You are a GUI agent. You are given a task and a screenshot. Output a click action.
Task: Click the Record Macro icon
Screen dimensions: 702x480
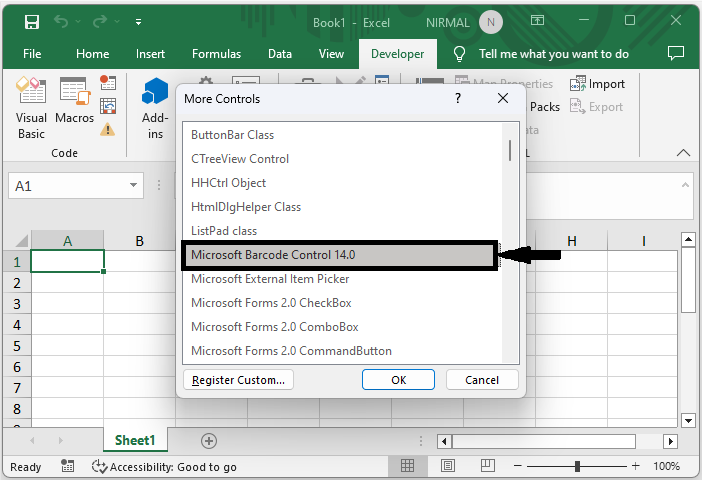click(108, 82)
